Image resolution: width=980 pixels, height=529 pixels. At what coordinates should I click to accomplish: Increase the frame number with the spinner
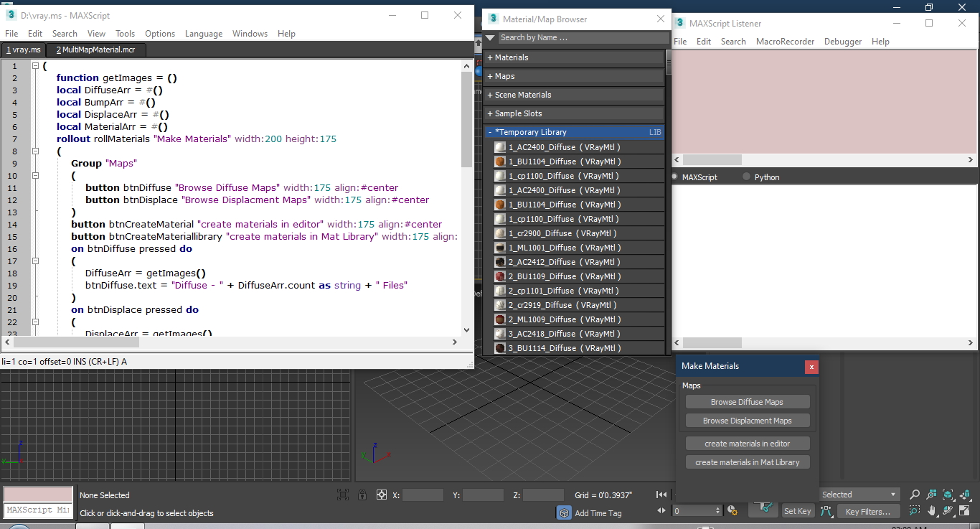pos(717,507)
